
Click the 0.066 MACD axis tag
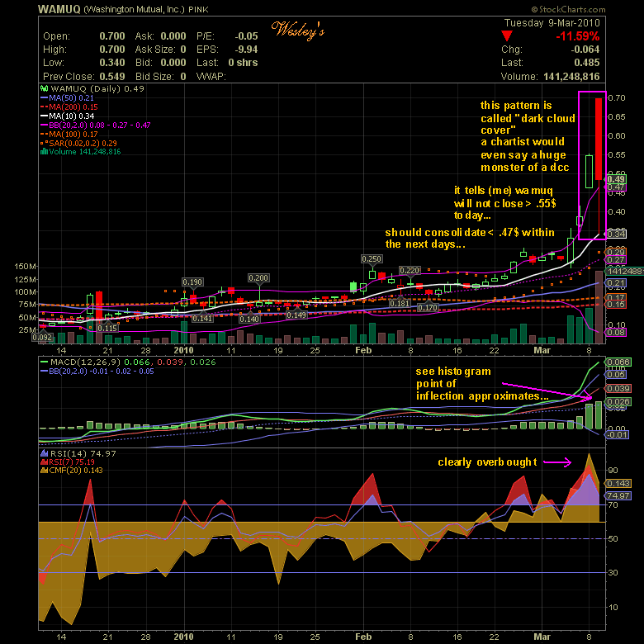pyautogui.click(x=618, y=362)
